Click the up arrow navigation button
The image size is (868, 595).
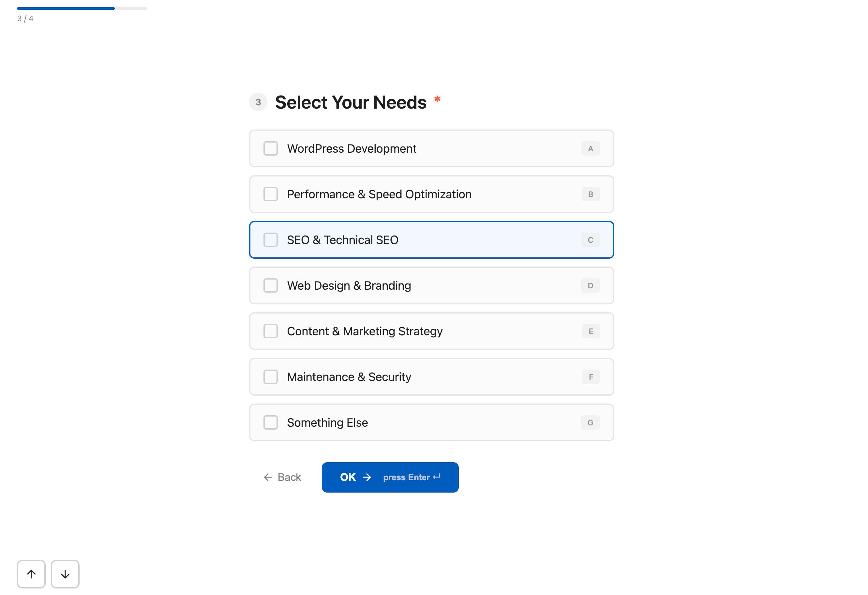(x=31, y=574)
